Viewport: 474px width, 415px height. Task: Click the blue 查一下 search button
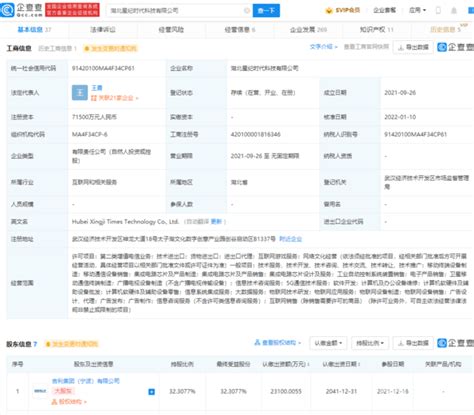coord(266,11)
